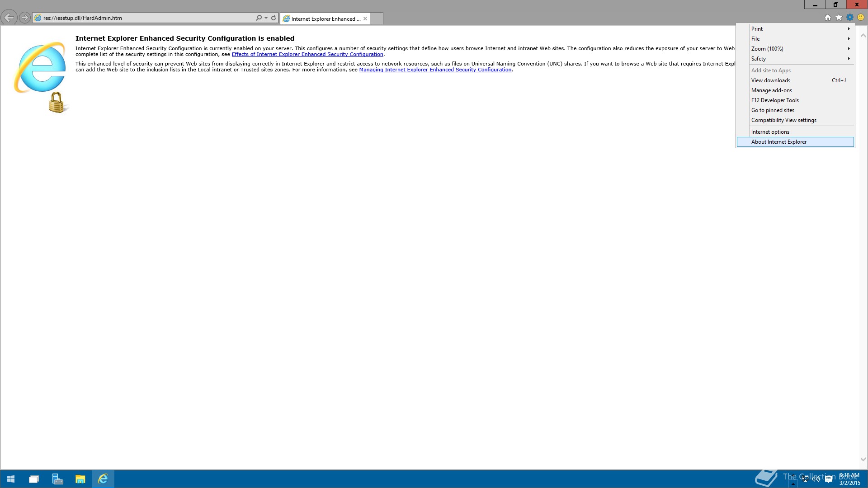Click the Internet Explorer taskbar icon
The image size is (868, 488).
tap(103, 479)
